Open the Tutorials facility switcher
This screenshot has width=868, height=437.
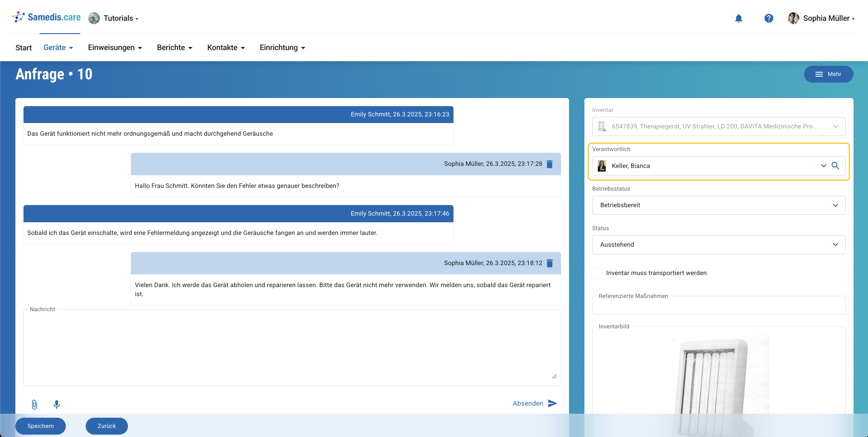pyautogui.click(x=113, y=18)
